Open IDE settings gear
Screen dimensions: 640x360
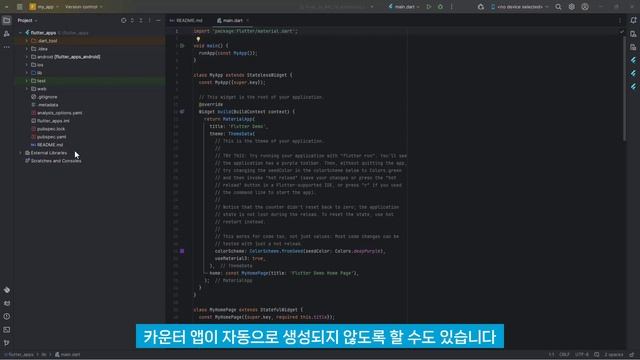point(571,7)
